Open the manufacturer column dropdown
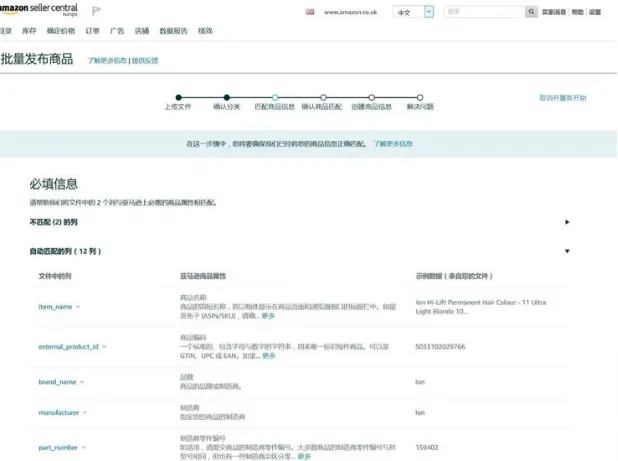 [63, 413]
